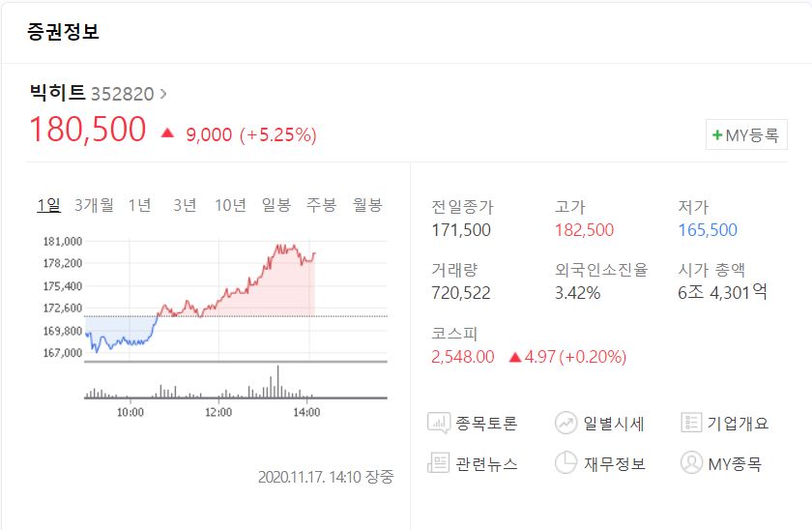Open the 일별시세 daily price chart icon
This screenshot has height=530, width=812.
point(566,423)
